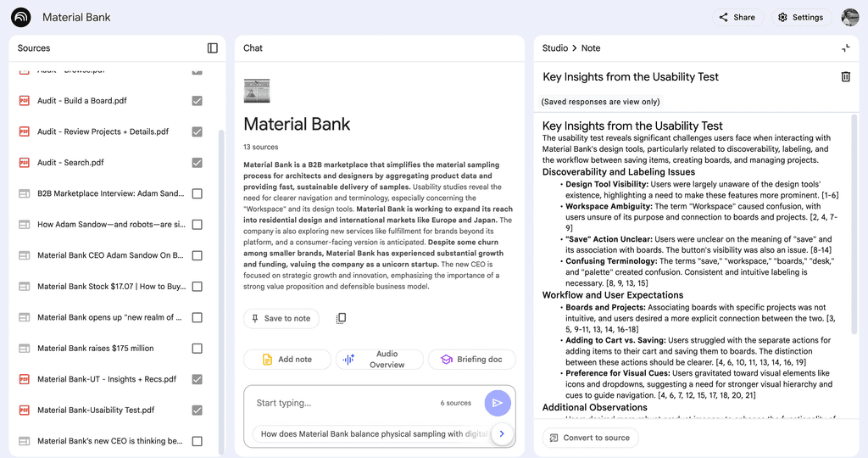Click the Start typing chat input
Screen dimensions: 868x458
point(343,403)
